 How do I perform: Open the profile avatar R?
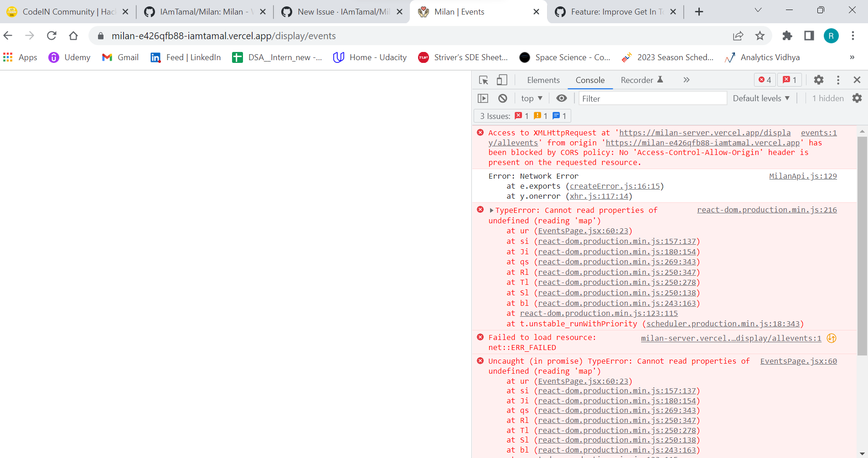pos(831,36)
